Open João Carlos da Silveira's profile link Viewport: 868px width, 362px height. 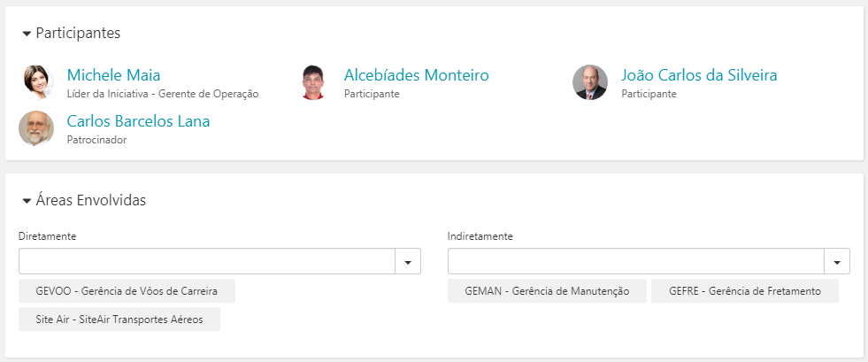(699, 74)
